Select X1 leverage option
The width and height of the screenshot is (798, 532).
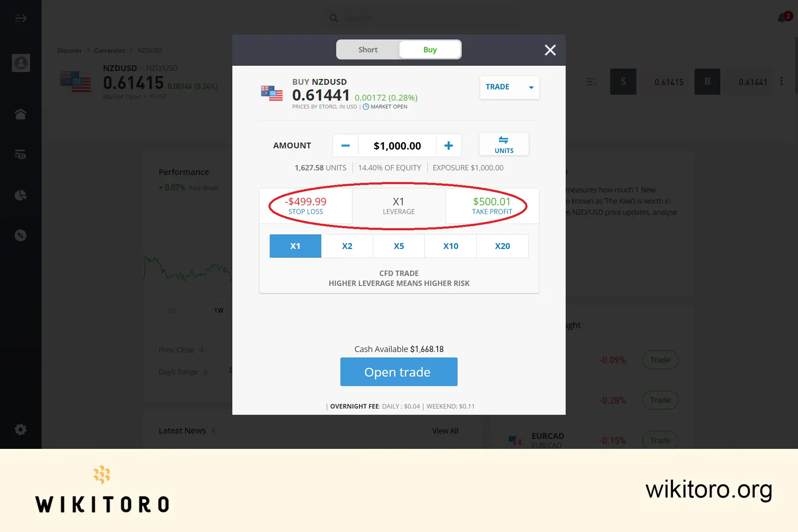pyautogui.click(x=295, y=245)
